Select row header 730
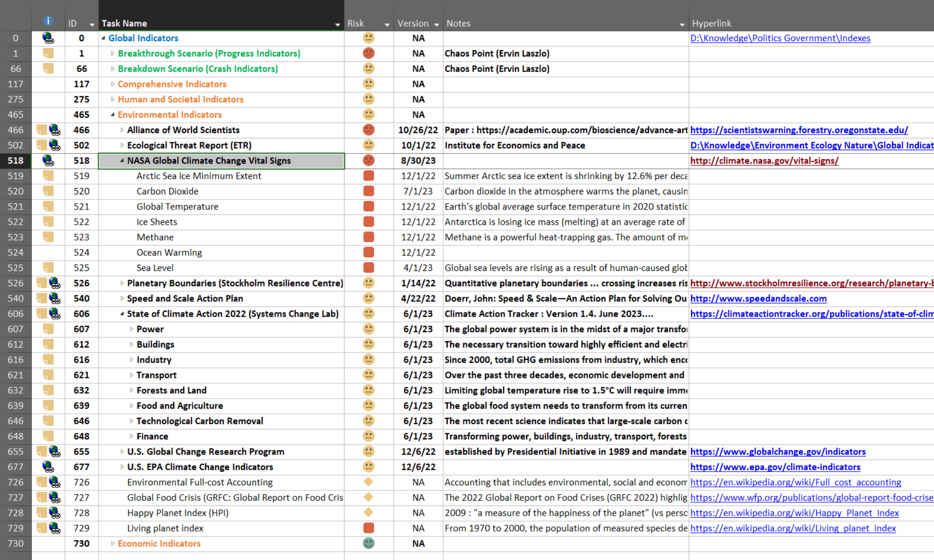The width and height of the screenshot is (934, 560). tap(16, 543)
